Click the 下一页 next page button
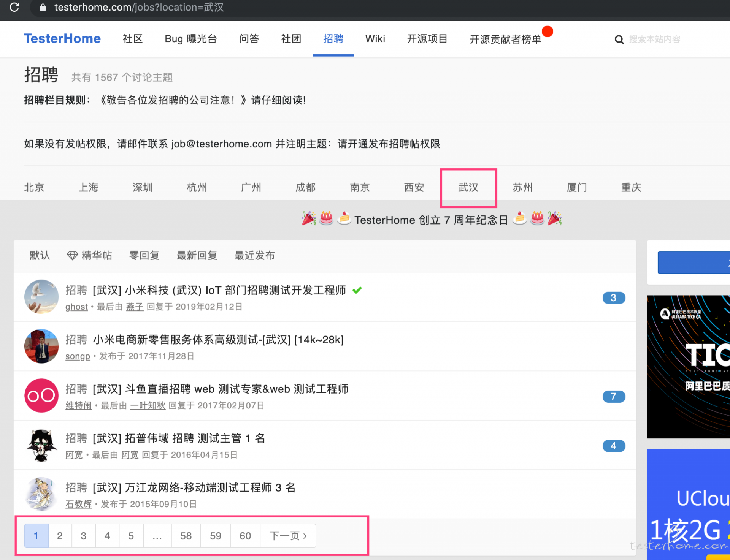 (x=288, y=536)
